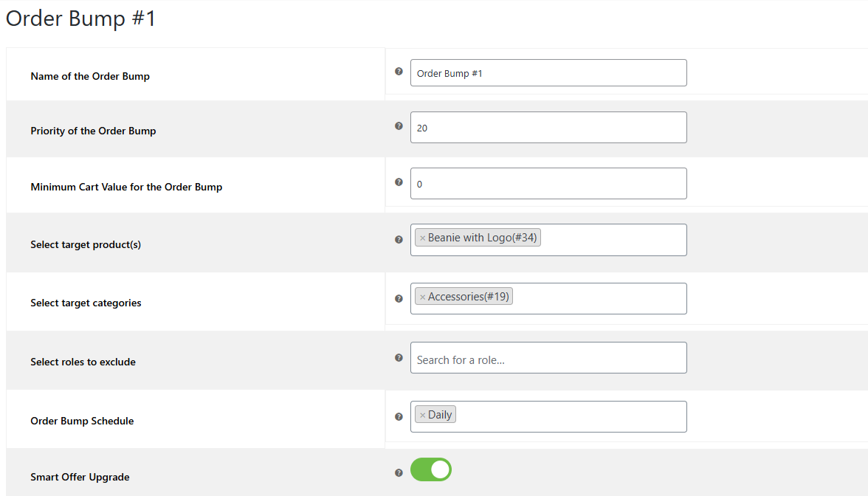Show help tip for Select target categories
This screenshot has width=868, height=496.
(399, 299)
